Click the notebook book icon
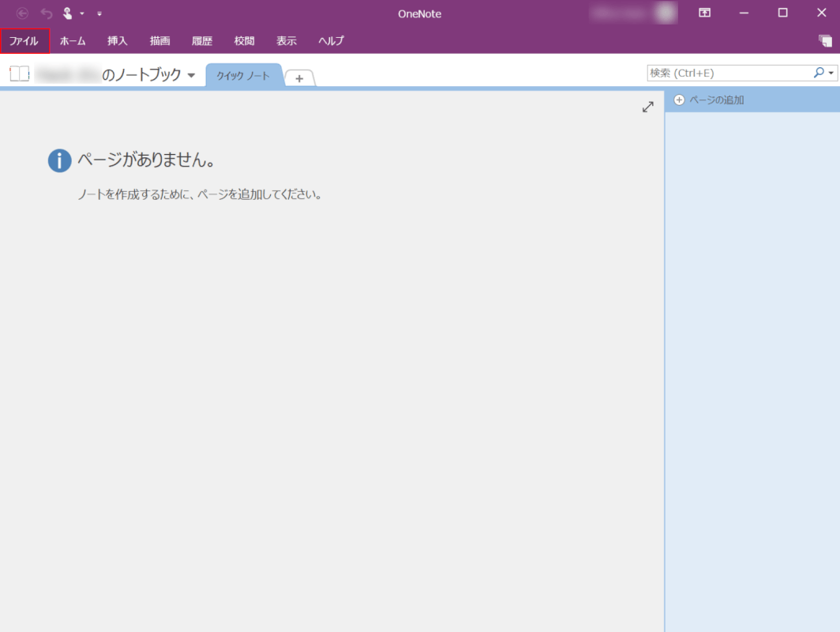 click(19, 74)
